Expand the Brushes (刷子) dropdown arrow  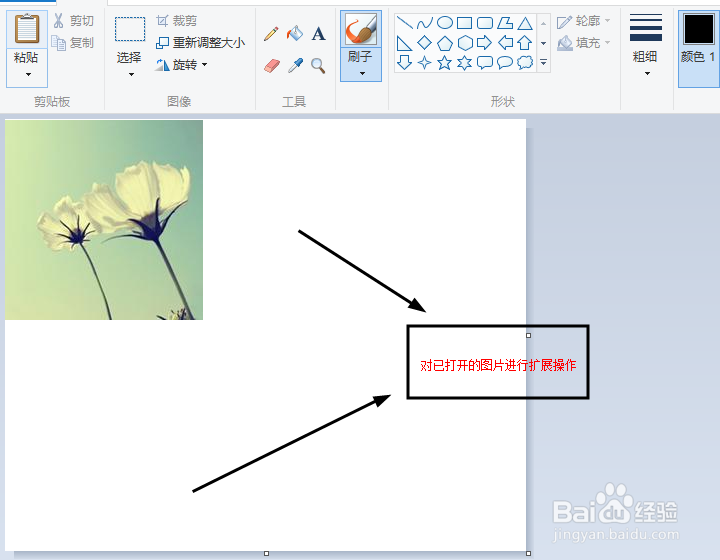(x=362, y=73)
